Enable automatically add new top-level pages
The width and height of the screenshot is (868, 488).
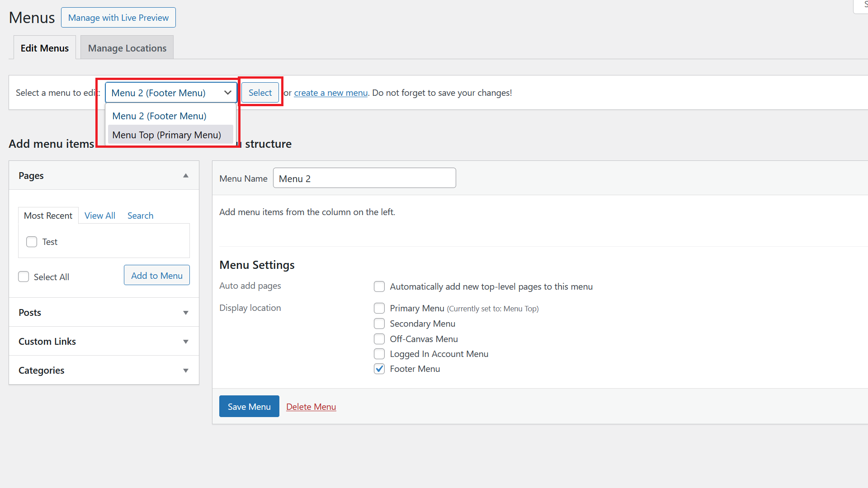click(379, 286)
